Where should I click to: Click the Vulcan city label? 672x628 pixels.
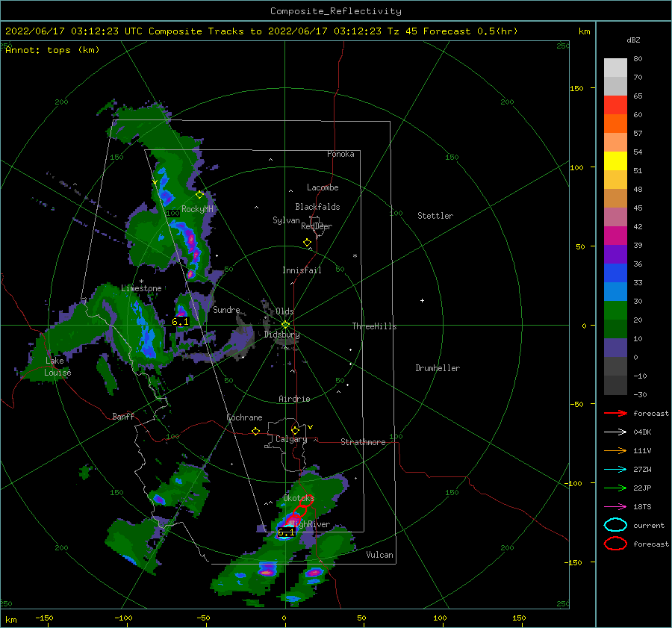(x=380, y=555)
